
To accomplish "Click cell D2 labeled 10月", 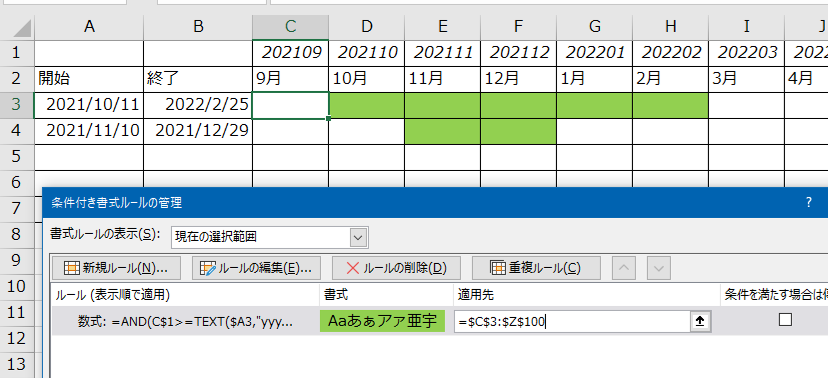I will tap(366, 79).
